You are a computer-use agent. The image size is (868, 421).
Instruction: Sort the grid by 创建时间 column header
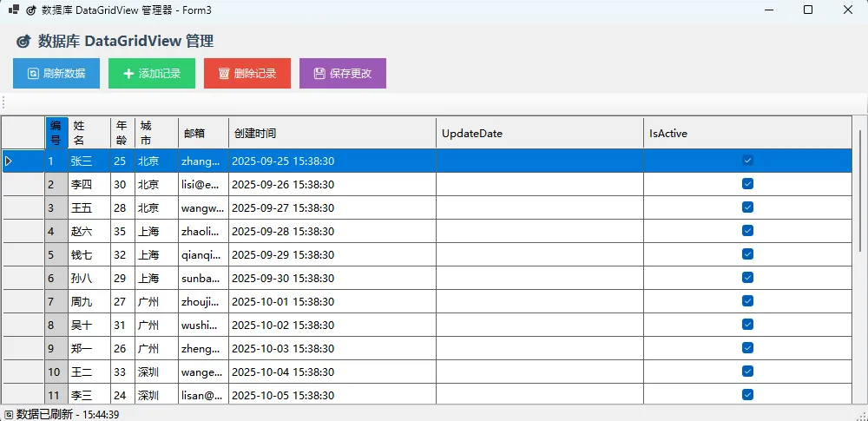pyautogui.click(x=332, y=134)
